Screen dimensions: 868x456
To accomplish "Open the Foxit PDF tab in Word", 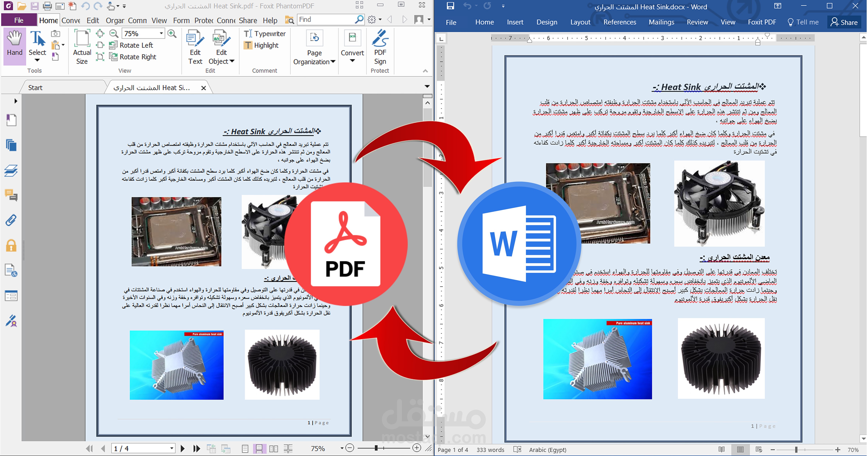I will (762, 22).
